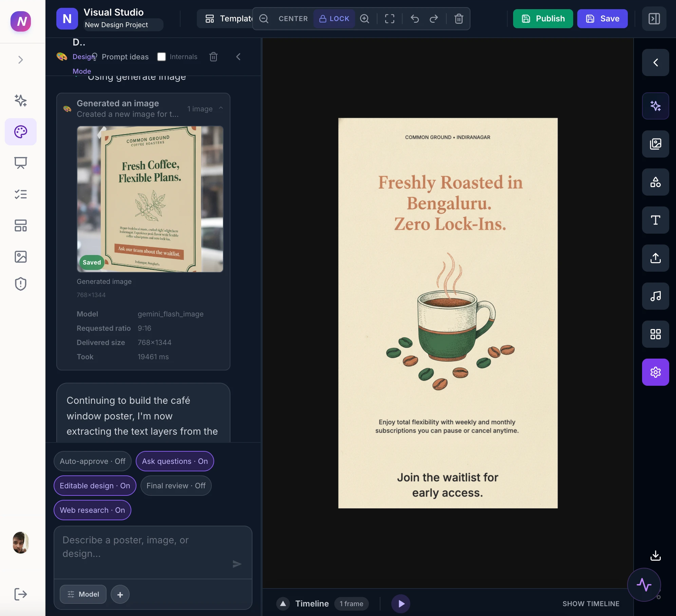Open the shield alert icon in left sidebar
This screenshot has width=676, height=616.
point(21,284)
